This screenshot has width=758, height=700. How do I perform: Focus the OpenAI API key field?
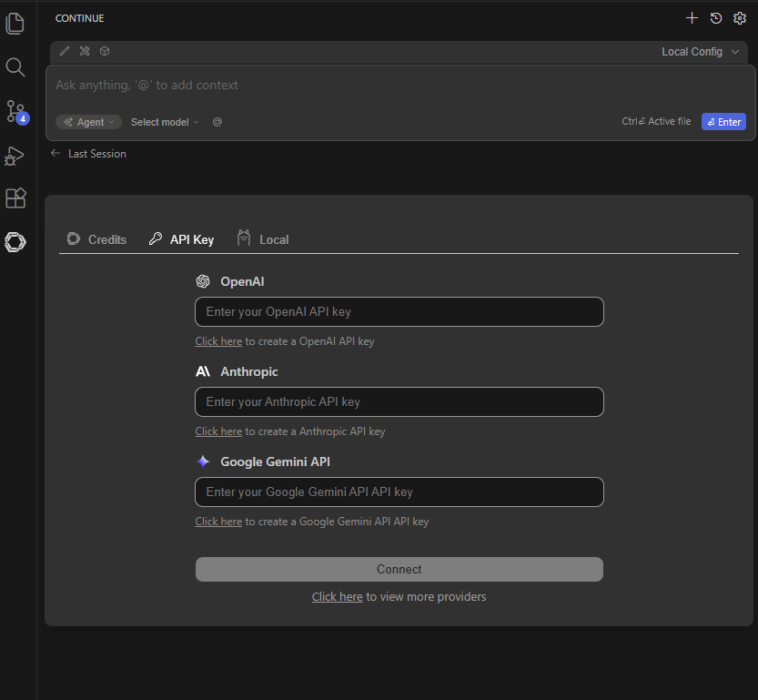coord(399,312)
